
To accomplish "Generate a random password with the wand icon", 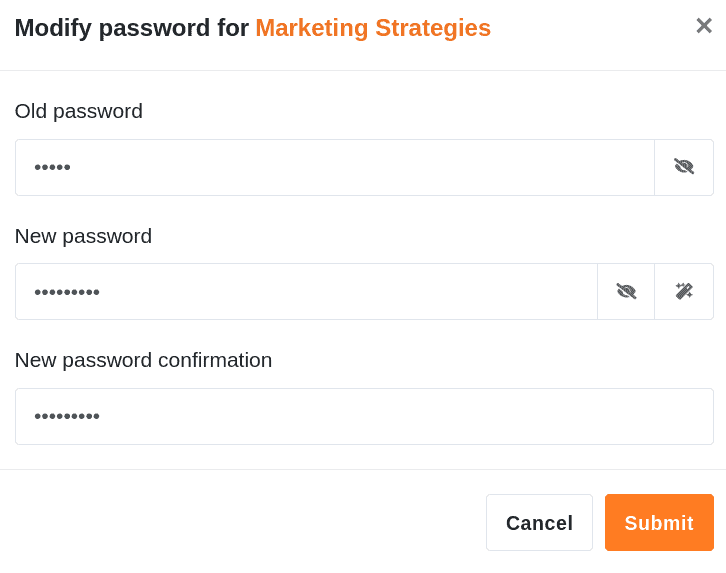I will pyautogui.click(x=684, y=292).
